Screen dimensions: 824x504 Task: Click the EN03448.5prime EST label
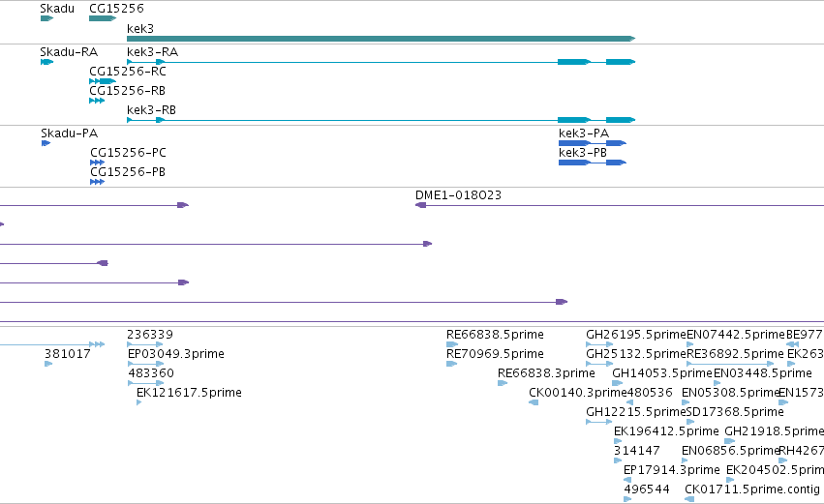point(763,373)
